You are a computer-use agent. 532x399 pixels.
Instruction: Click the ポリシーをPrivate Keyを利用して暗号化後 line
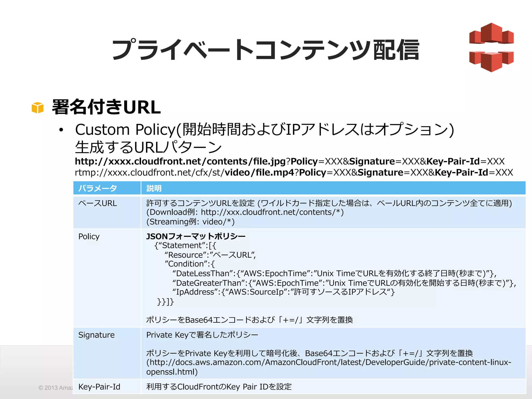click(x=309, y=353)
